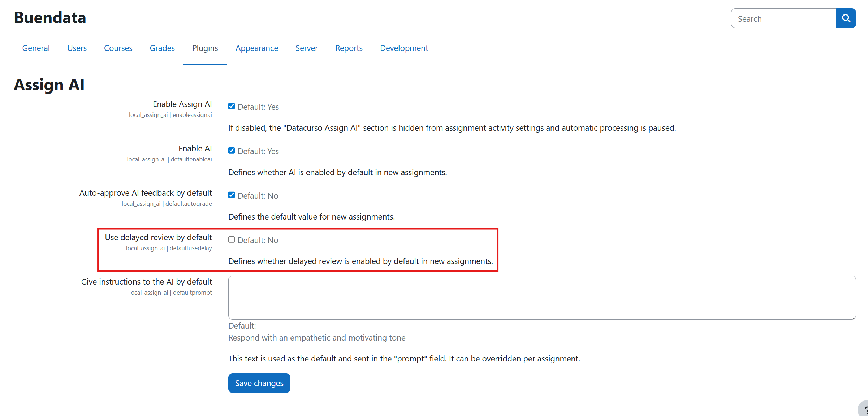The image size is (868, 416).
Task: Toggle the Enable Assign AI checkbox
Action: click(232, 106)
